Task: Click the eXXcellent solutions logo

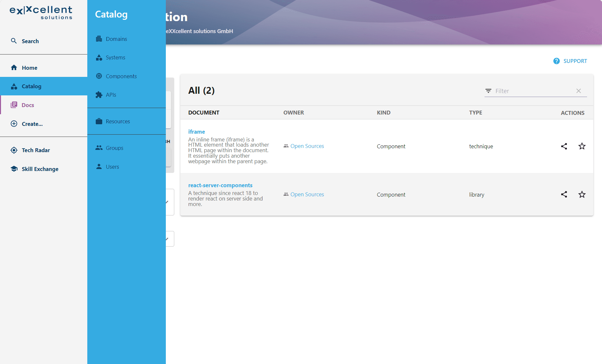Action: (41, 13)
